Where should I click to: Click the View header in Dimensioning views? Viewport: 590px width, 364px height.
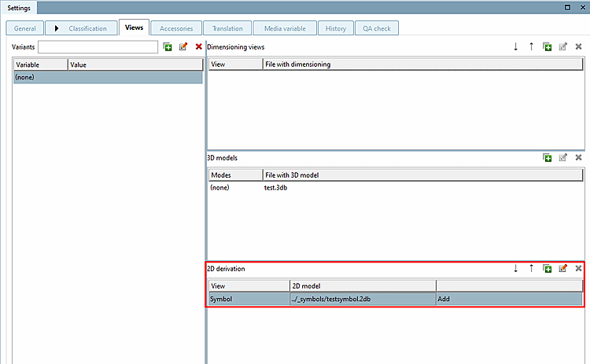[235, 64]
